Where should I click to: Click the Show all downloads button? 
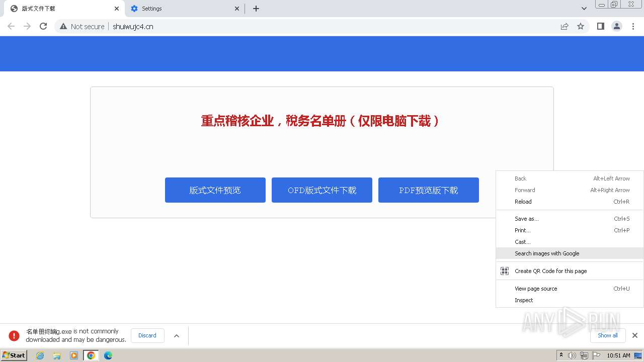click(608, 335)
